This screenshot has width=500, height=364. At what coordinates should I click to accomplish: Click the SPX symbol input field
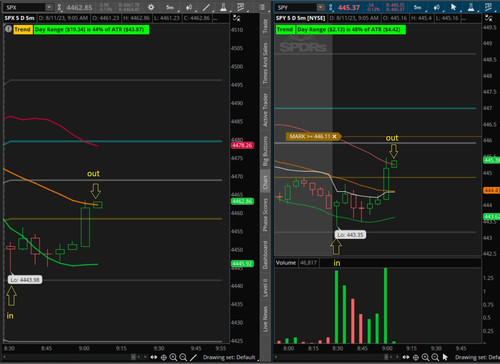(x=24, y=7)
